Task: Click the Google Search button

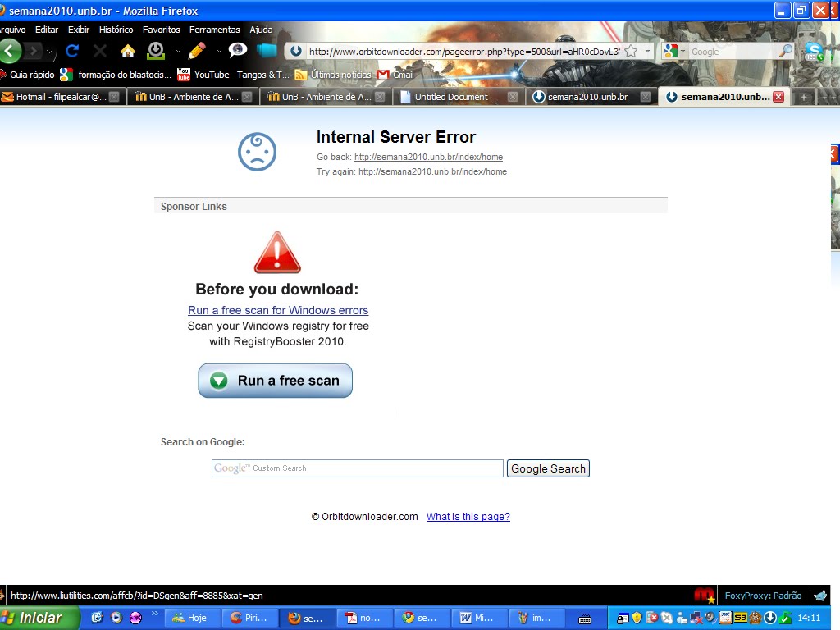Action: pyautogui.click(x=548, y=468)
